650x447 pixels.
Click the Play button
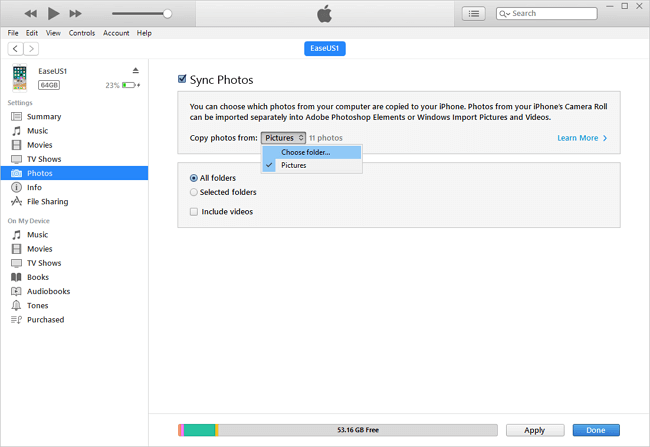click(53, 13)
